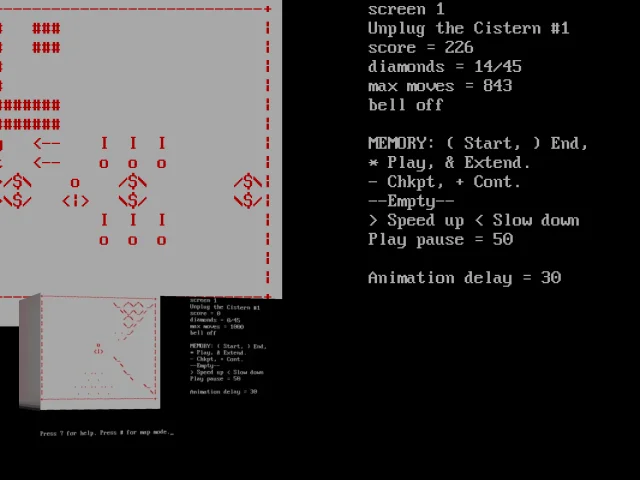Image resolution: width=640 pixels, height=480 pixels.
Task: Toggle the 'bell off' setting text
Action: pyautogui.click(x=405, y=105)
